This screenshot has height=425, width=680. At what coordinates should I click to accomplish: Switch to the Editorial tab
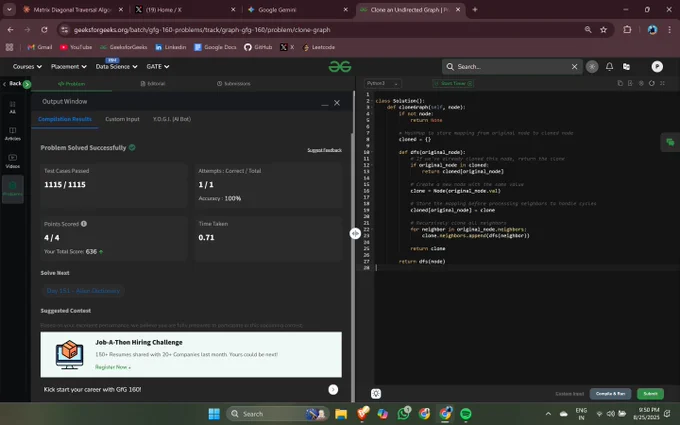coord(153,83)
